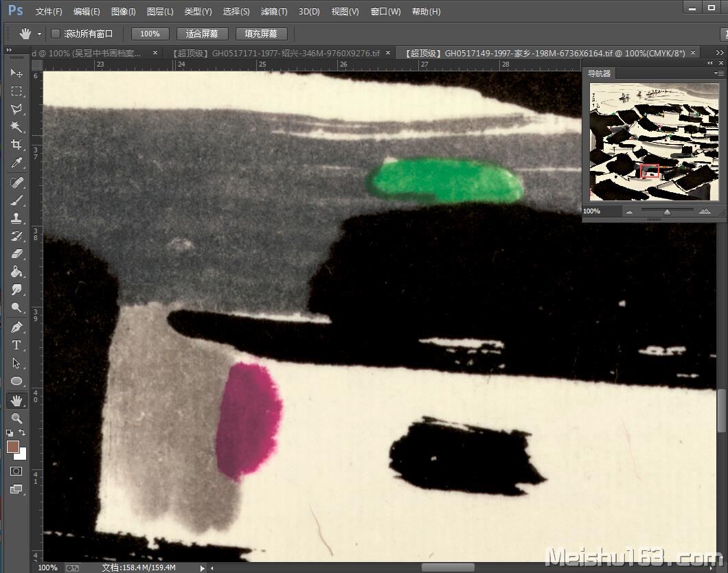Click the navigator zoom slider handle
This screenshot has width=728, height=573.
667,211
